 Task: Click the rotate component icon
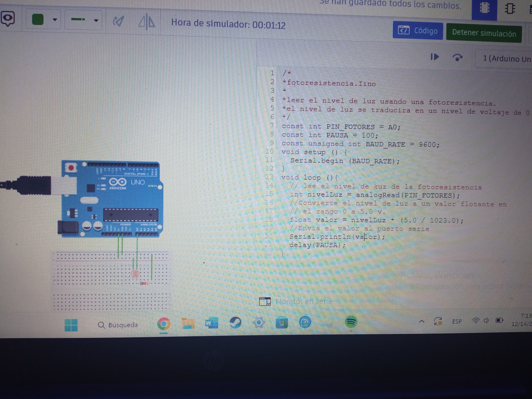(118, 21)
